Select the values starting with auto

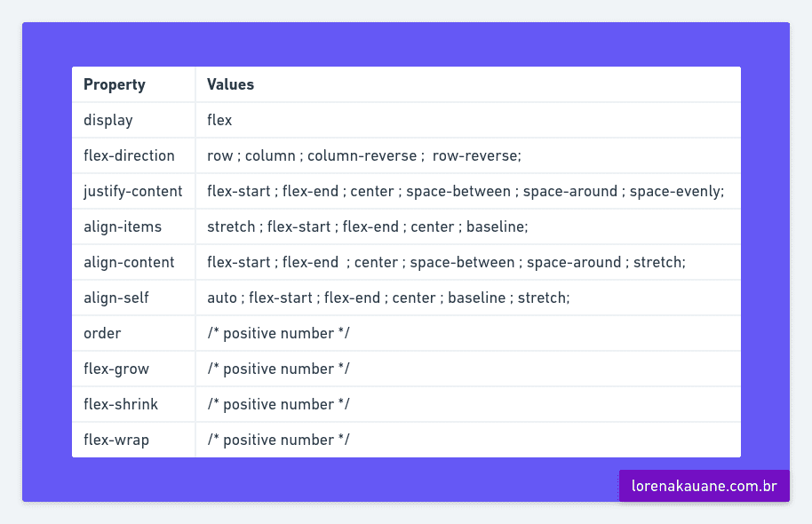pos(388,298)
